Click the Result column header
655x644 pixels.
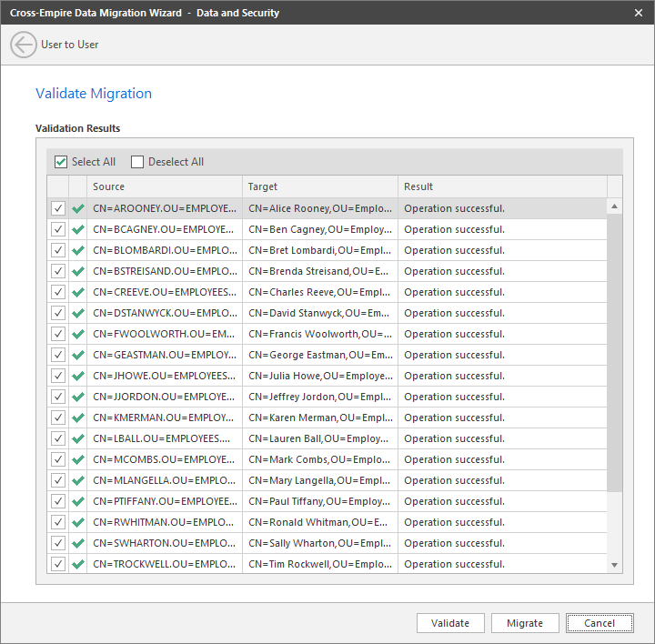coord(502,186)
